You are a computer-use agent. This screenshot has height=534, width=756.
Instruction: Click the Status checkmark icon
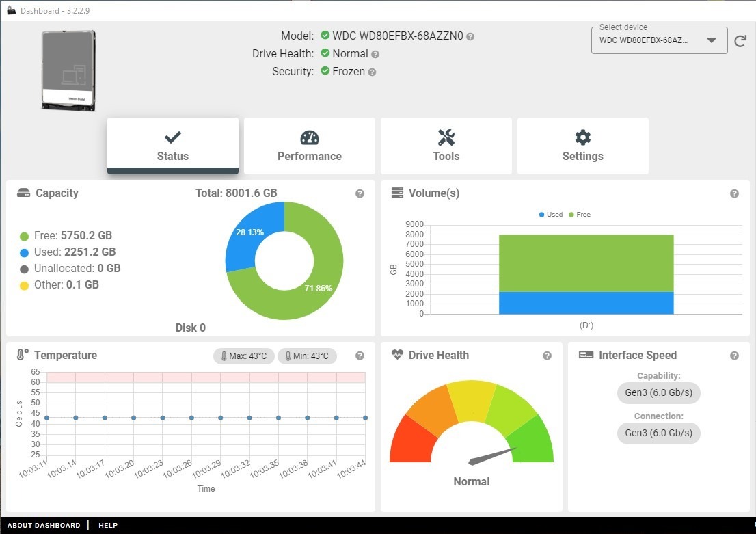coord(173,137)
